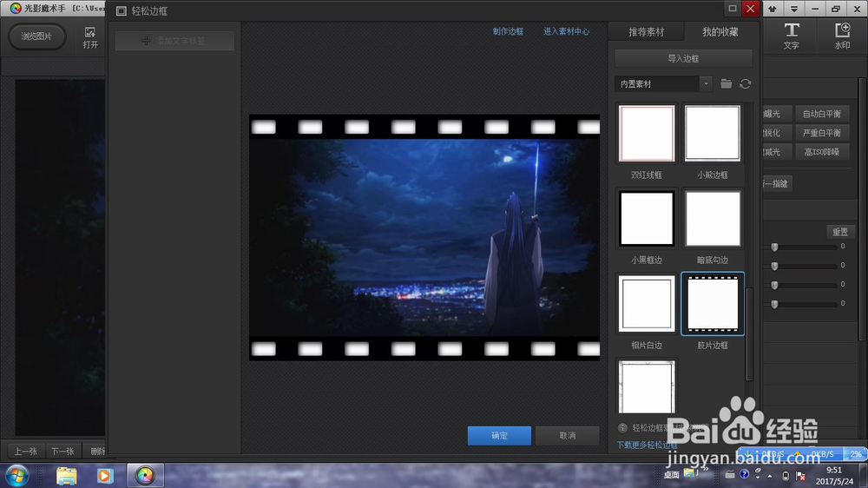The image size is (868, 488).
Task: Expand the 内置素材 dropdown
Action: [706, 83]
